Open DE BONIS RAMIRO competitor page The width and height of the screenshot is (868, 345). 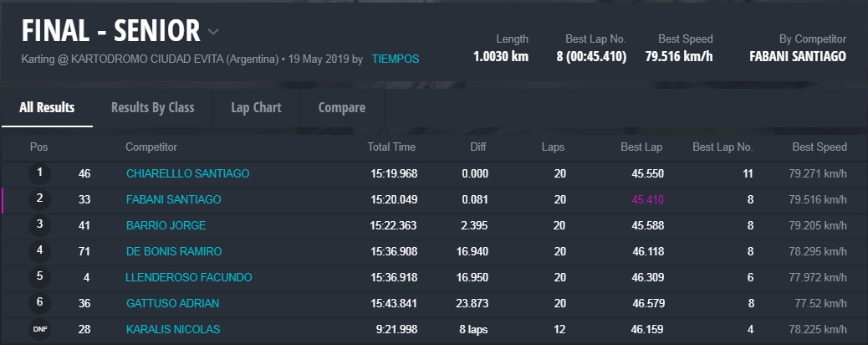point(174,252)
